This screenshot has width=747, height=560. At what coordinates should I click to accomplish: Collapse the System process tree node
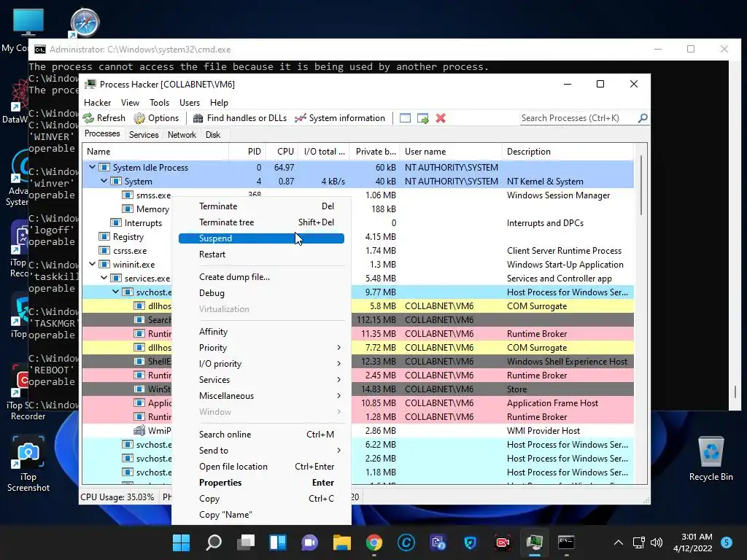(x=104, y=181)
